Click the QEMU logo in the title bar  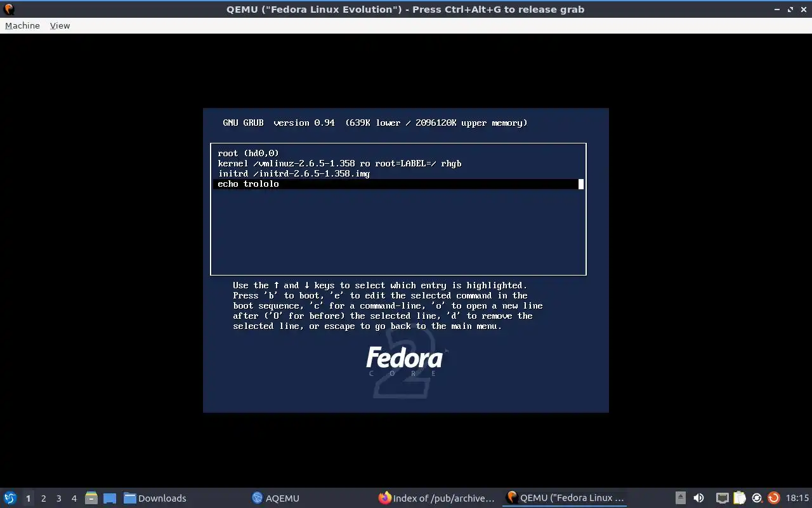coord(9,10)
